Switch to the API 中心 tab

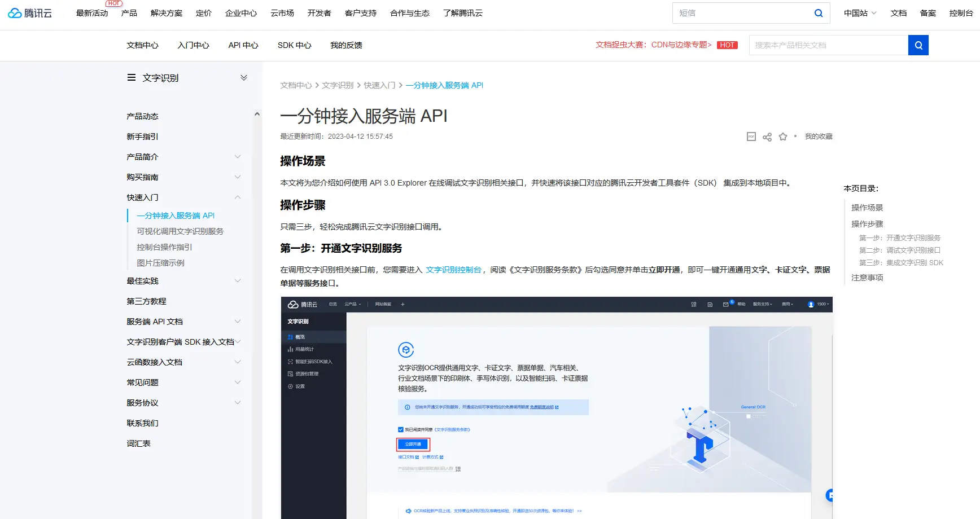243,45
